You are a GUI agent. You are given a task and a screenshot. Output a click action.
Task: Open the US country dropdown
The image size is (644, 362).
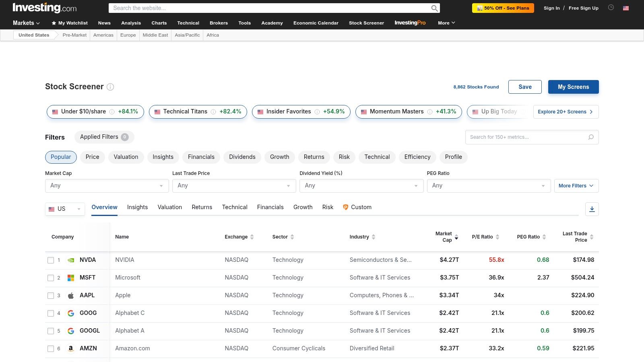click(x=65, y=209)
